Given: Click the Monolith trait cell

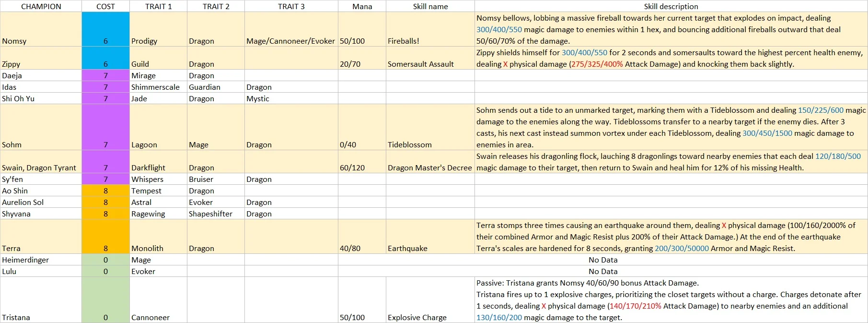Looking at the screenshot, I should tap(158, 237).
